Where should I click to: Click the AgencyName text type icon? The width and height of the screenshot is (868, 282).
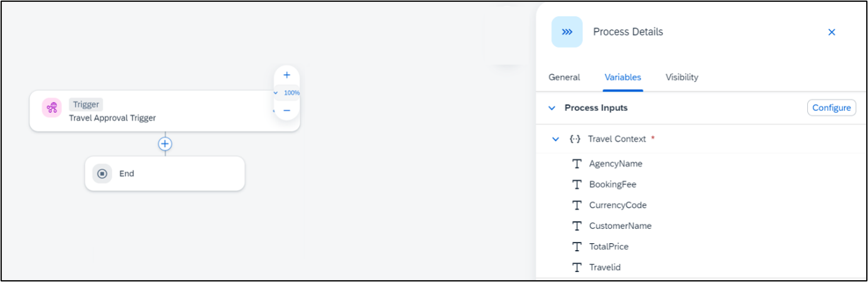(577, 164)
